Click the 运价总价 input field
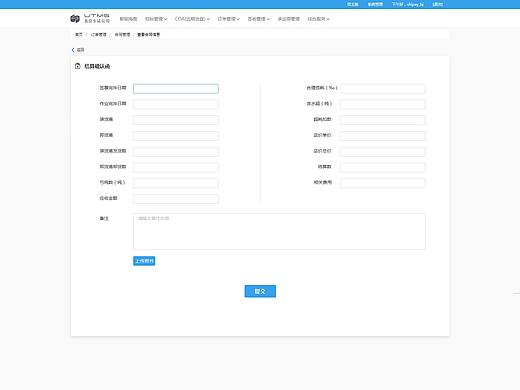 [x=382, y=152]
